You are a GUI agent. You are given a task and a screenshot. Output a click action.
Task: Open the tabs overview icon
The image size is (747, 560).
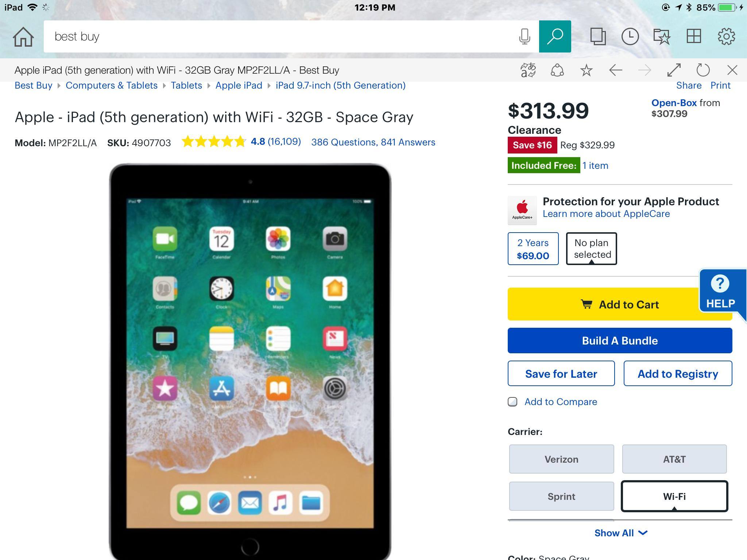[598, 36]
